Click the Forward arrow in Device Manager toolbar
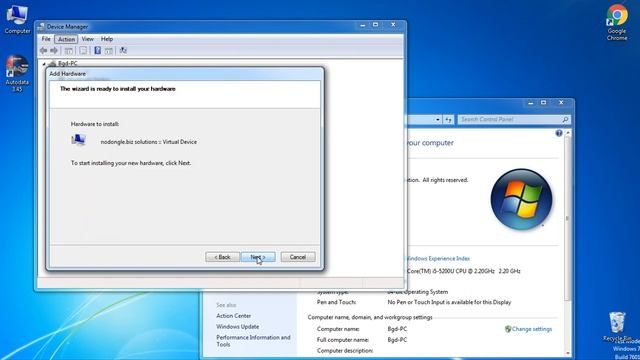The width and height of the screenshot is (640, 360). 54,51
